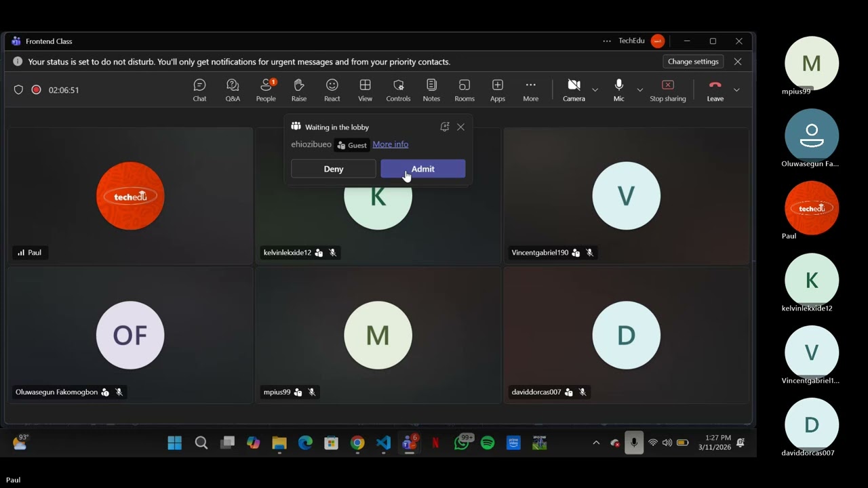Click Paul's TechEdu avatar in right sidebar
This screenshot has width=868, height=488.
click(812, 208)
